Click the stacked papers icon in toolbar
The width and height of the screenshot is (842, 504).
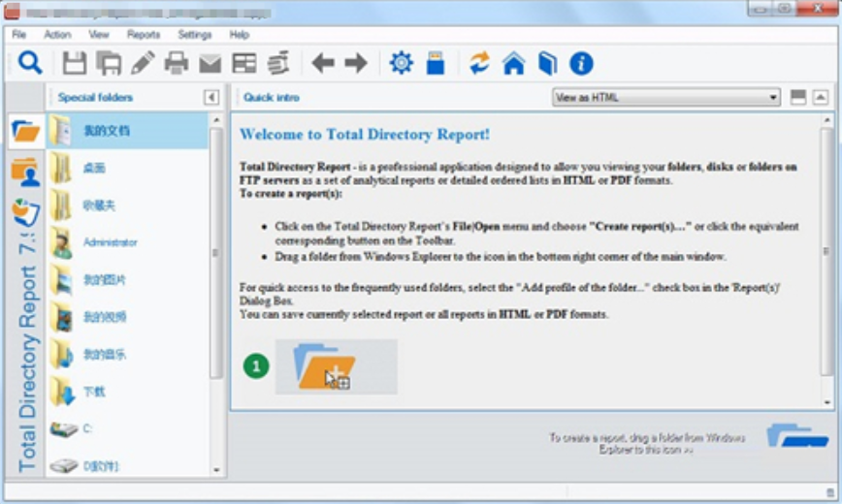click(x=278, y=63)
